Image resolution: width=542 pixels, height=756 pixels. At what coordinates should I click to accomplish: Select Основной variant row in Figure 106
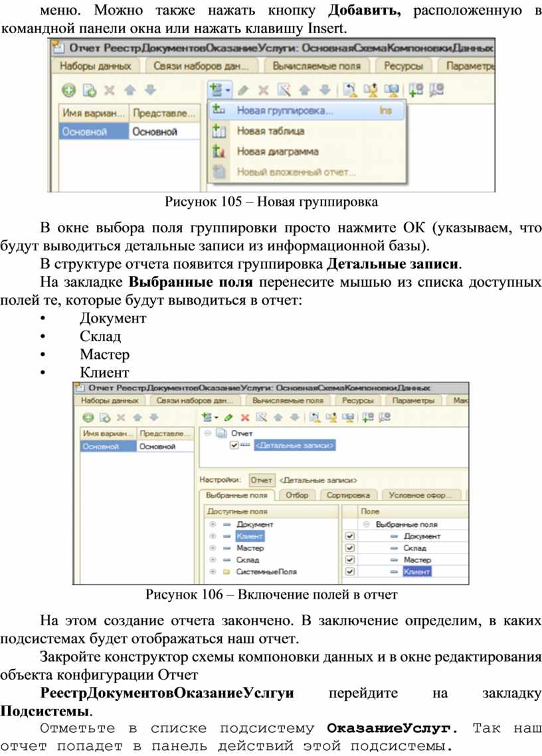137,447
